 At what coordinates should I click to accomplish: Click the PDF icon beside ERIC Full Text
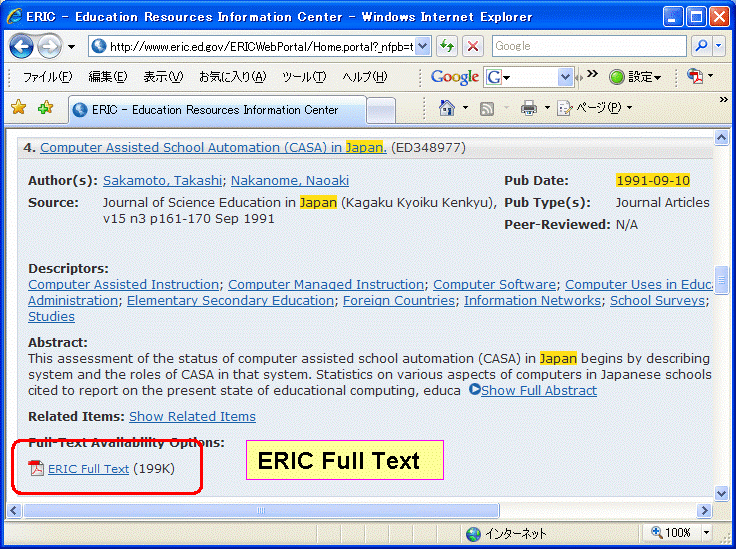pos(36,468)
